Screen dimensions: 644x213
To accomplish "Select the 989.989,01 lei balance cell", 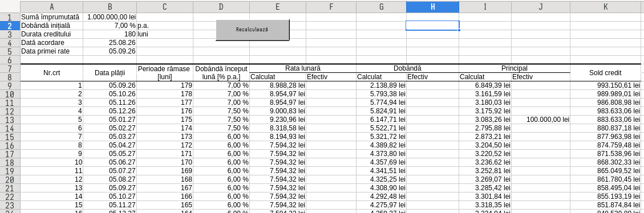I will [x=605, y=93].
